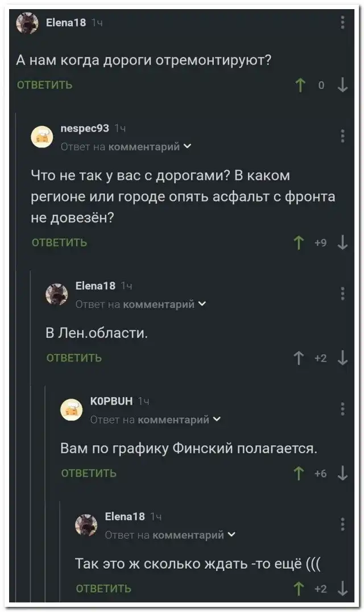
Task: Expand 'Ответ на комментарий' under K0PBUH
Action: coord(156,420)
